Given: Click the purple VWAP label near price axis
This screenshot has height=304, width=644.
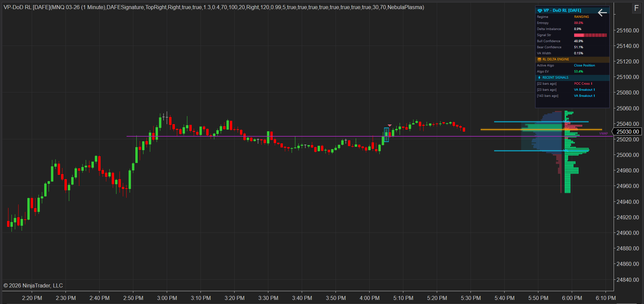Looking at the screenshot, I should tap(603, 134).
